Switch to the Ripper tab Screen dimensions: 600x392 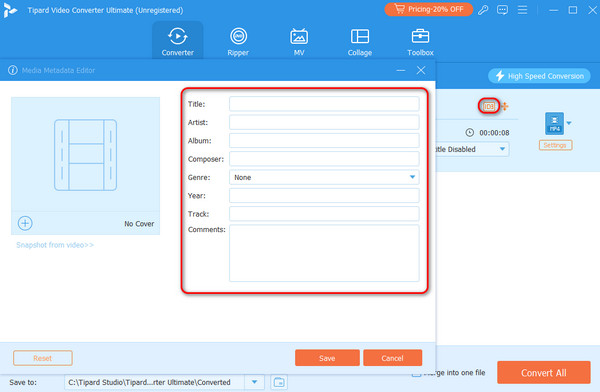(238, 41)
